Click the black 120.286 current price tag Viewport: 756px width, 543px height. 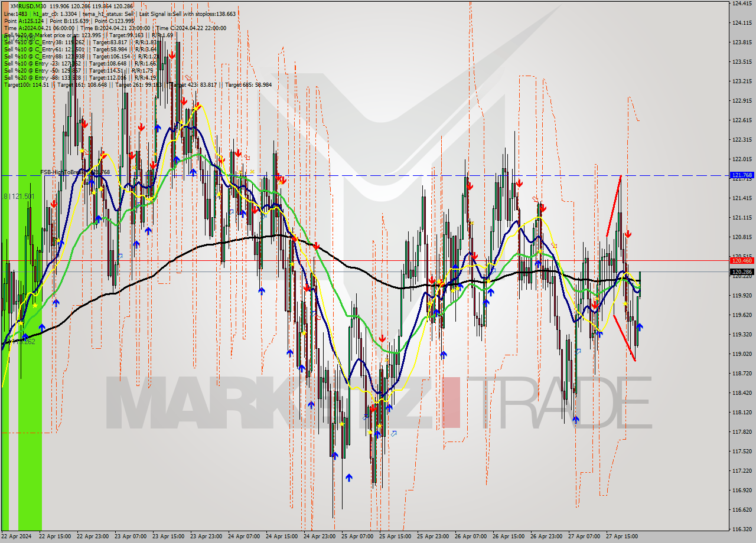(742, 272)
